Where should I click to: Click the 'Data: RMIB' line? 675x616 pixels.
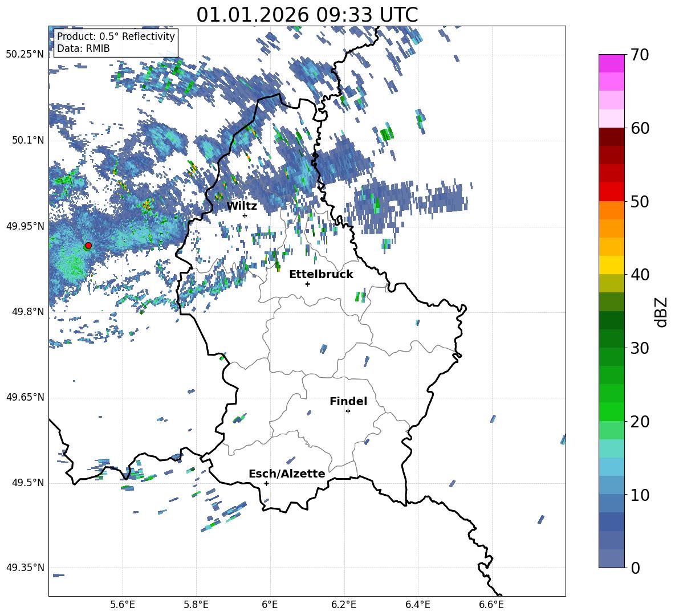[83, 48]
